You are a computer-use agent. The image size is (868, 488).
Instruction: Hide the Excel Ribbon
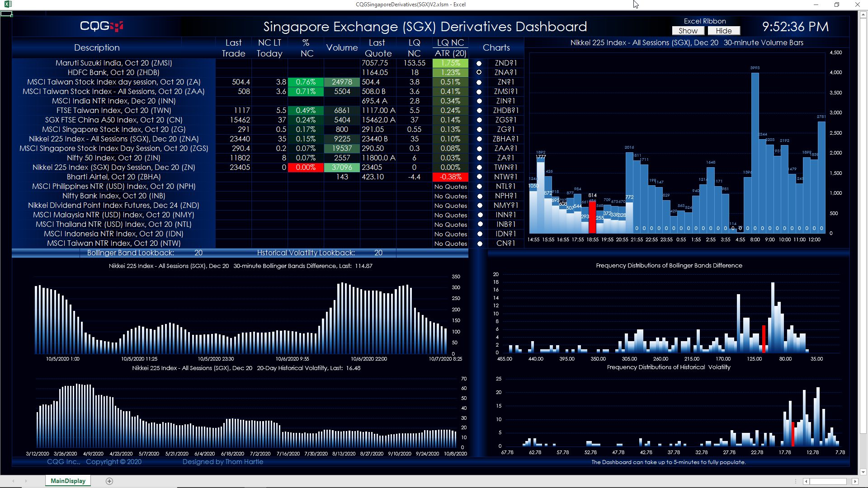(x=724, y=31)
